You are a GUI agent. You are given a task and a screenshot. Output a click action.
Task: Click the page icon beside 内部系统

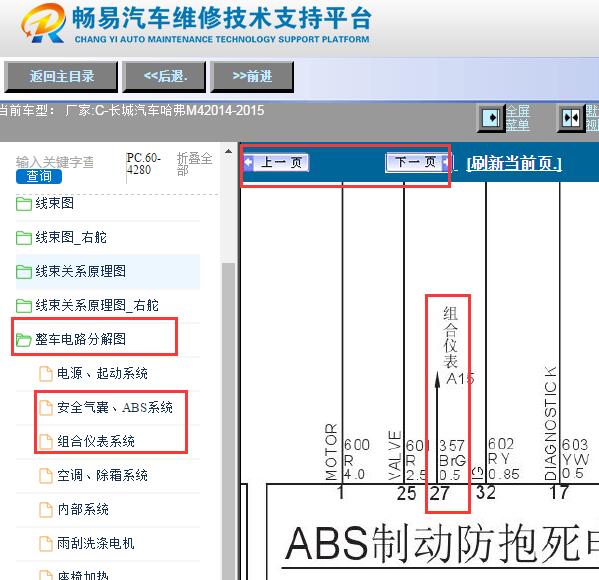[x=46, y=510]
